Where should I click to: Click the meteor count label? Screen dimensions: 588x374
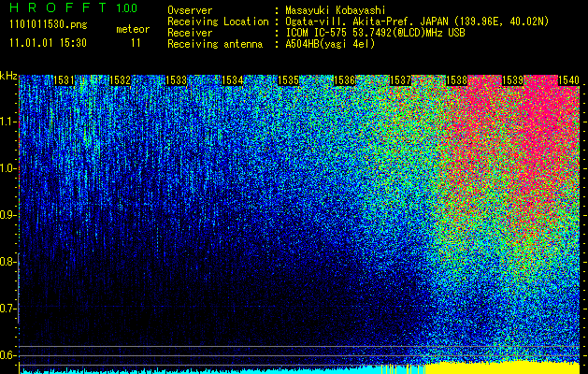[x=133, y=29]
